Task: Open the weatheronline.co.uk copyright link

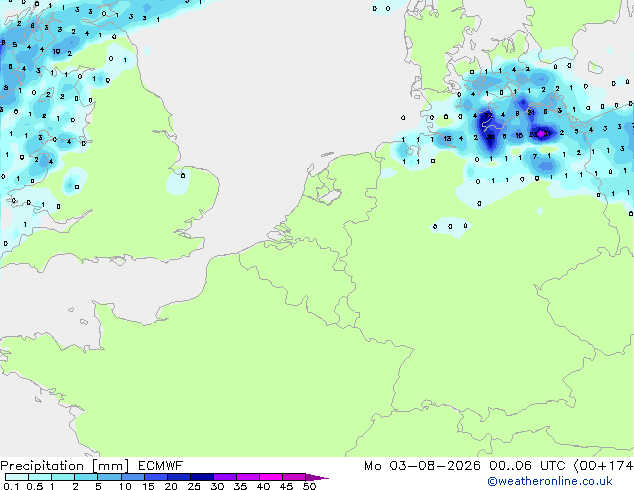Action: pos(550,481)
